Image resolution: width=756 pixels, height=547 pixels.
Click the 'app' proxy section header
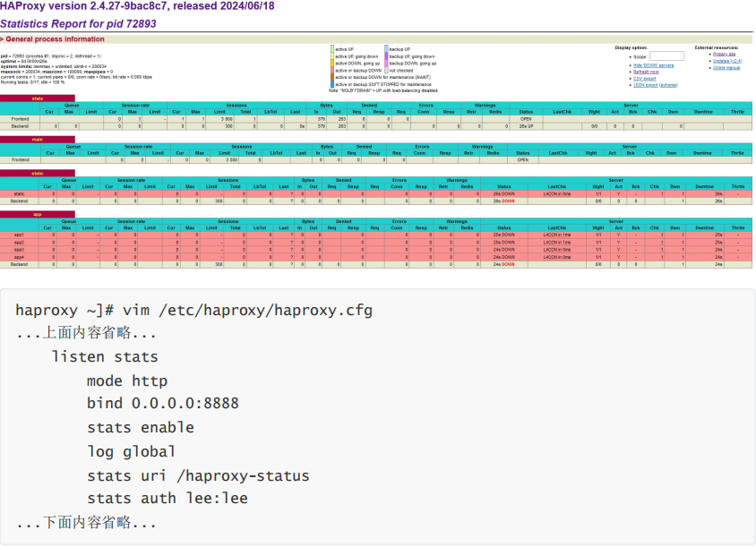(x=38, y=215)
